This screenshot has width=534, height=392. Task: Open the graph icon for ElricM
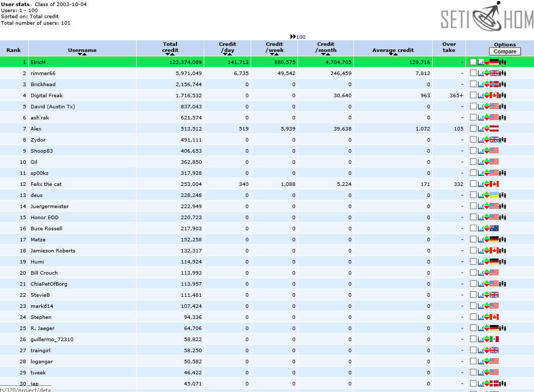point(481,62)
